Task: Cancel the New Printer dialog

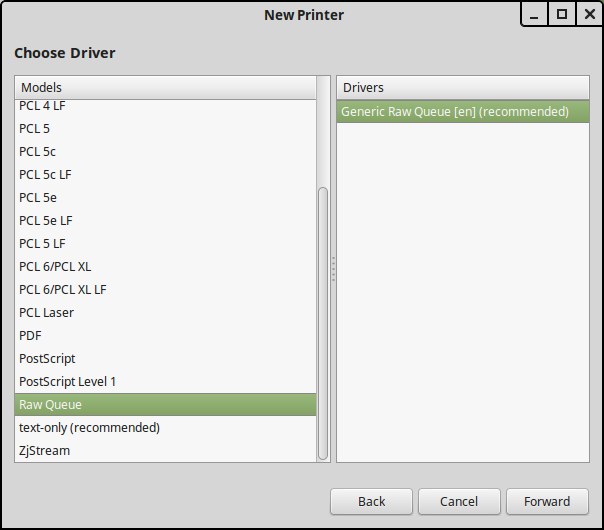Action: click(459, 502)
